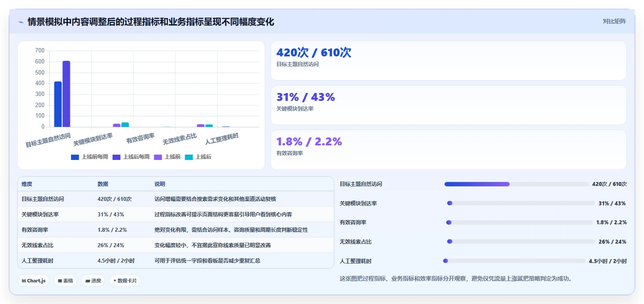The image size is (644, 304).
Task: Click the tallest purple 上线后每周 bar in chart
Action: click(66, 94)
